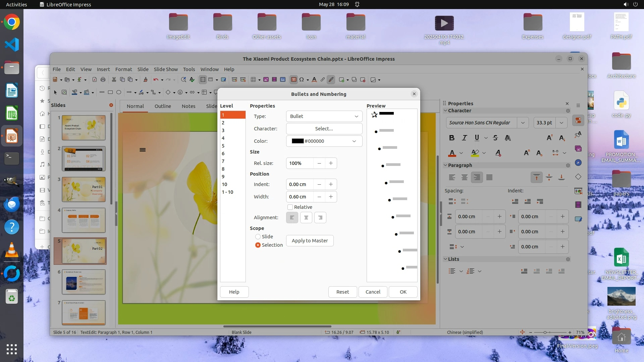Click the Strikethrough icon in Character panel

(495, 138)
